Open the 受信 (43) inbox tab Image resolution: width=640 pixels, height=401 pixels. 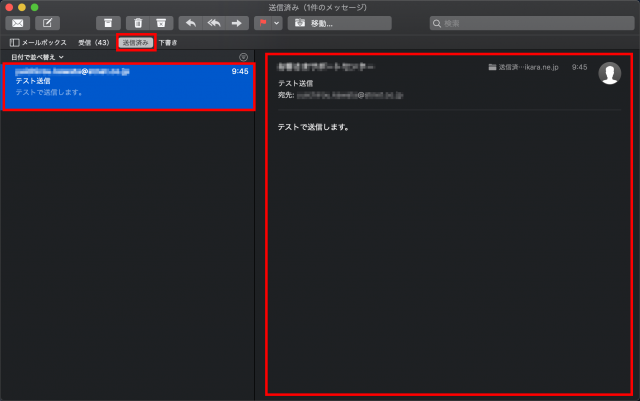tap(94, 43)
